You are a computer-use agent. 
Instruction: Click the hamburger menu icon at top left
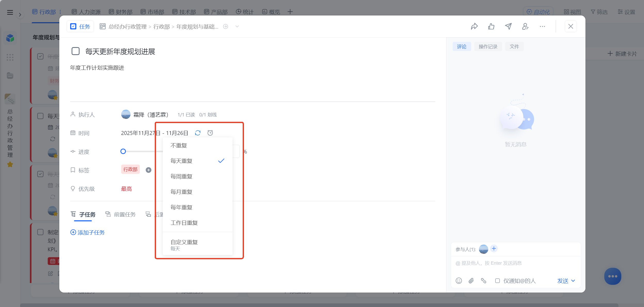pos(10,12)
